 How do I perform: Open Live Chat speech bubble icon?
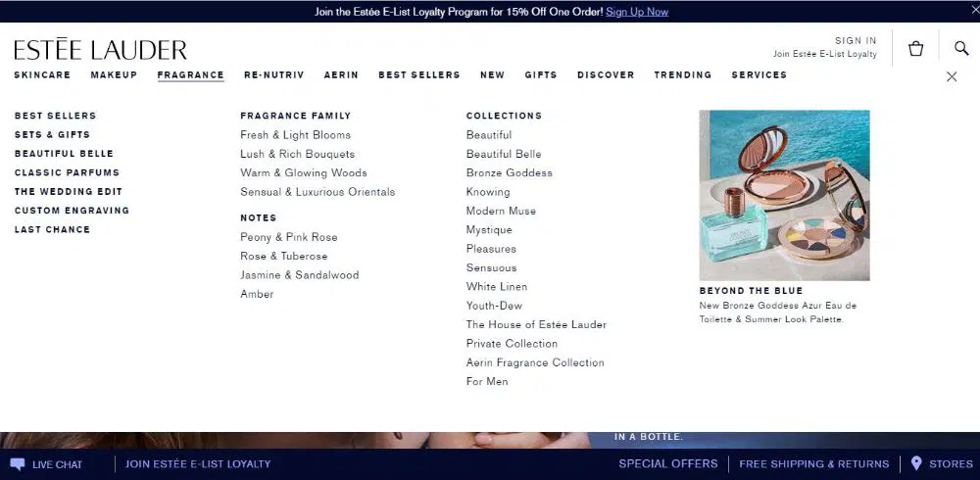(x=18, y=463)
